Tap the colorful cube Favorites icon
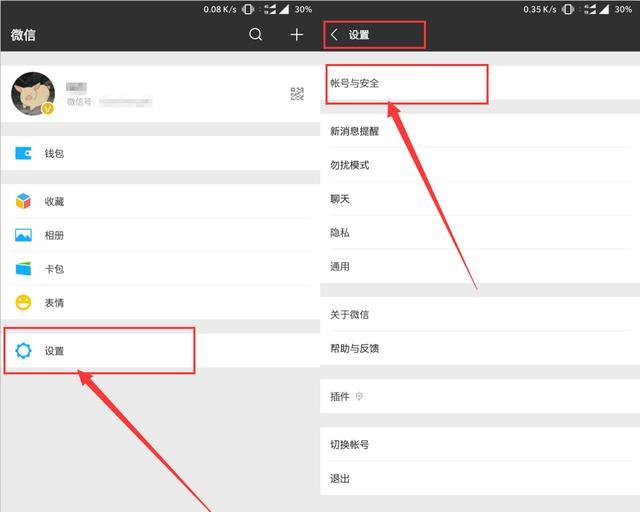The image size is (640, 512). 23,201
